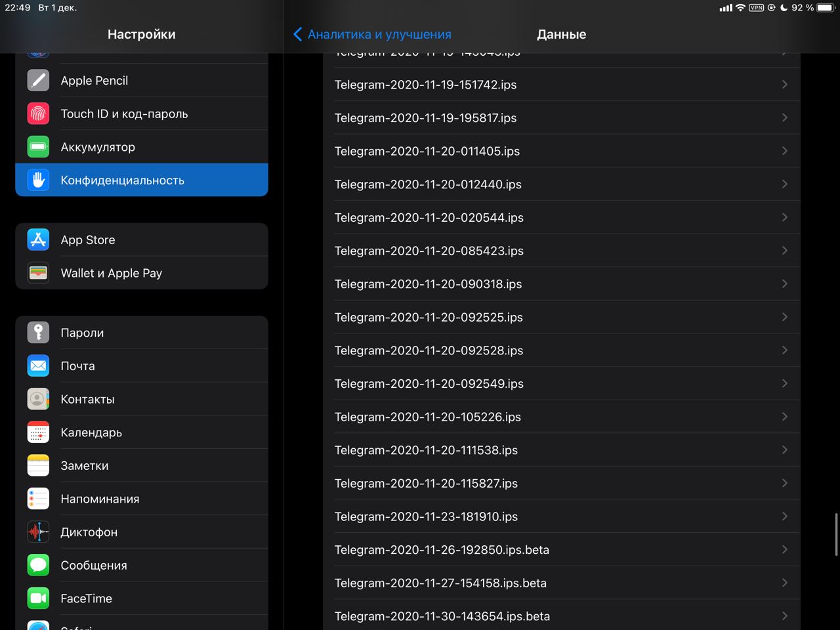Open Диктофон settings row
This screenshot has height=630, width=840.
tap(142, 532)
